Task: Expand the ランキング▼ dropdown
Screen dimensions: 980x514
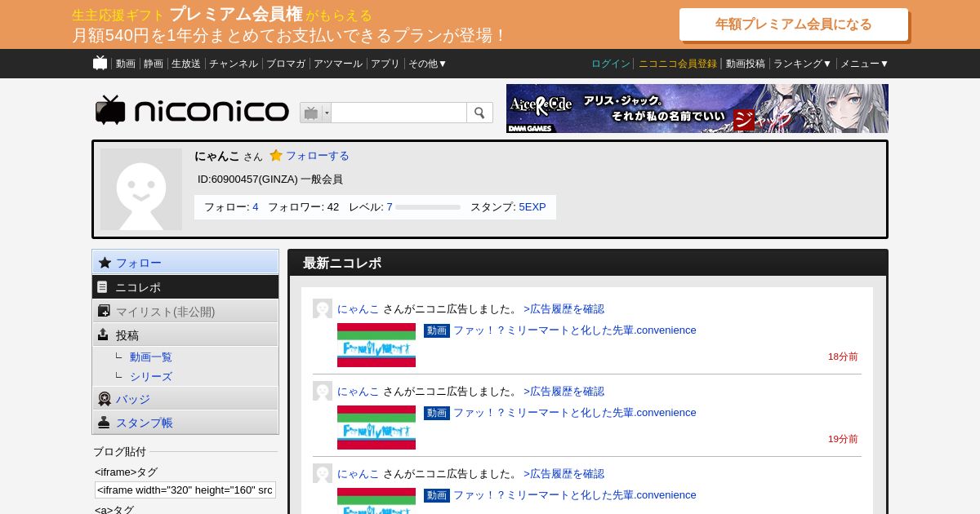Action: 803,64
